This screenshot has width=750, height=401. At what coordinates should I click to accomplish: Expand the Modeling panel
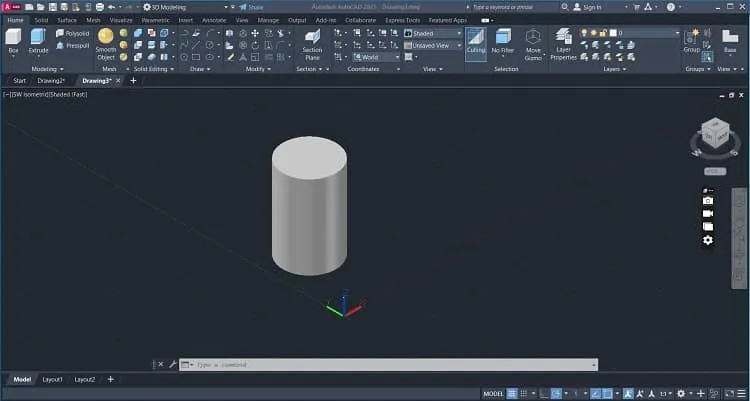[x=47, y=69]
